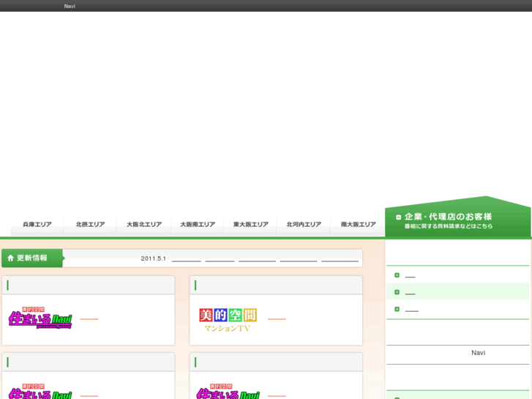The width and height of the screenshot is (532, 399).
Task: Switch to the 東大阪エリア tab
Action: click(x=251, y=225)
